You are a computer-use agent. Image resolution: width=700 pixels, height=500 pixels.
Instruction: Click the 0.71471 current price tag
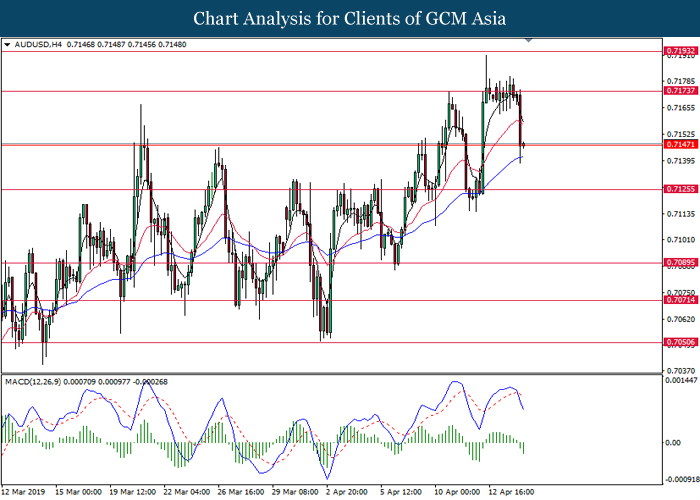(x=680, y=145)
